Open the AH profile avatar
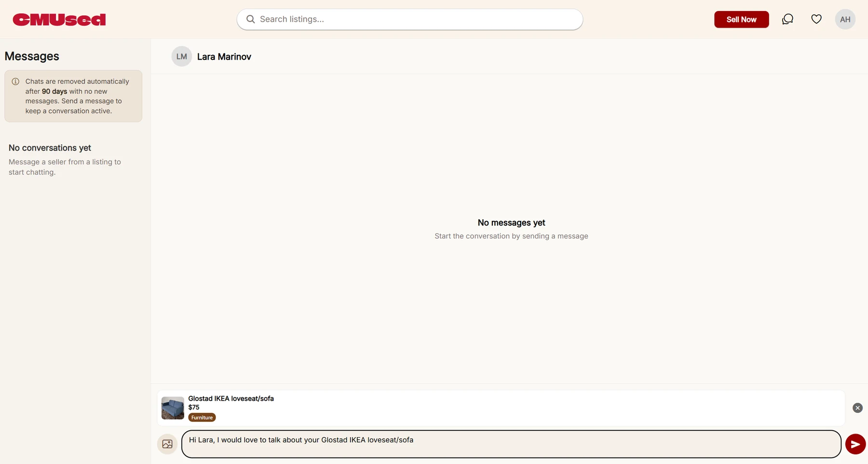 pyautogui.click(x=845, y=19)
